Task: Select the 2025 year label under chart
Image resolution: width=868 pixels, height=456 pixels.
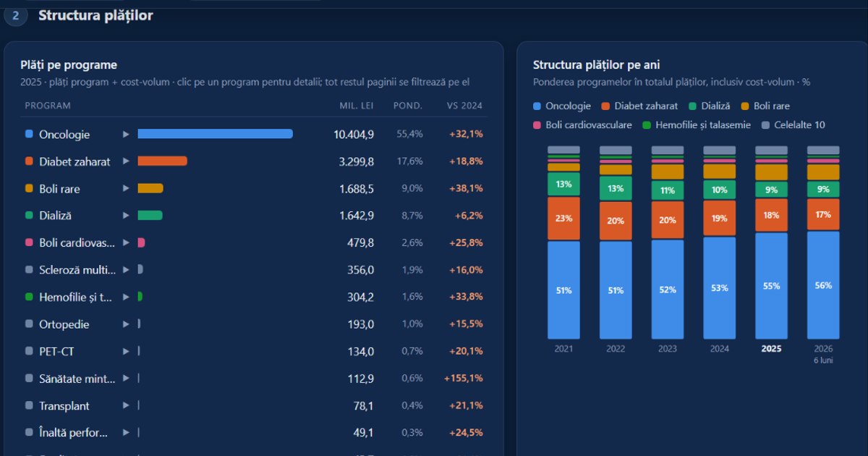Action: point(771,348)
